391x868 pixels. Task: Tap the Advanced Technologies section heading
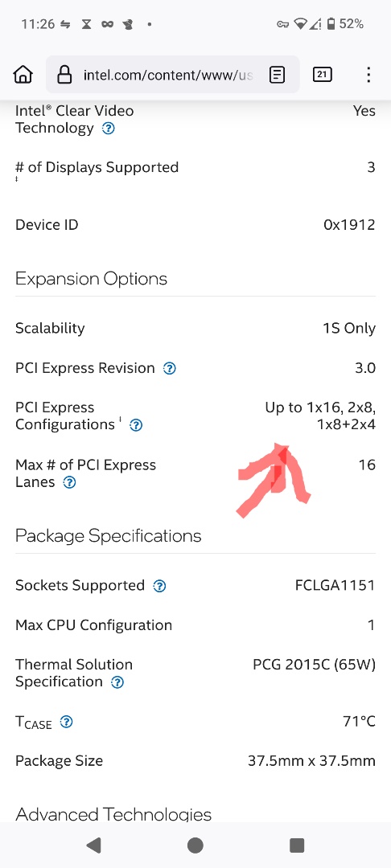pos(113,814)
